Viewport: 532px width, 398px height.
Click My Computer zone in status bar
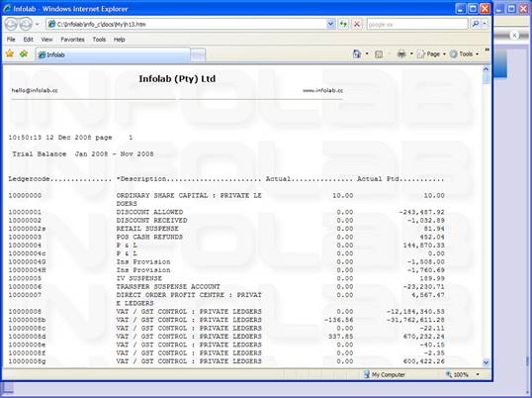coord(385,374)
